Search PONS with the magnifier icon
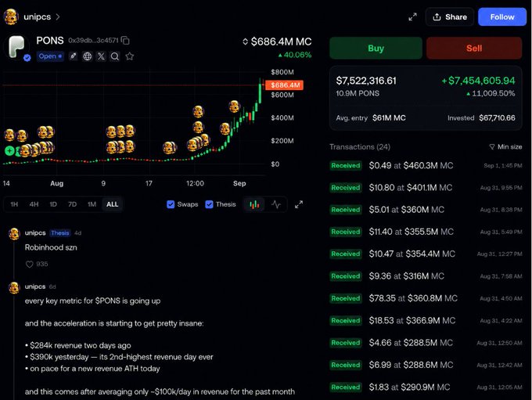 (x=115, y=56)
